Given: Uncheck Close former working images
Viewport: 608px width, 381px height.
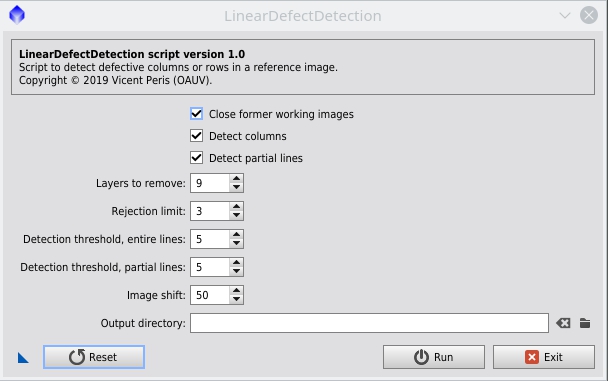Looking at the screenshot, I should tap(197, 114).
